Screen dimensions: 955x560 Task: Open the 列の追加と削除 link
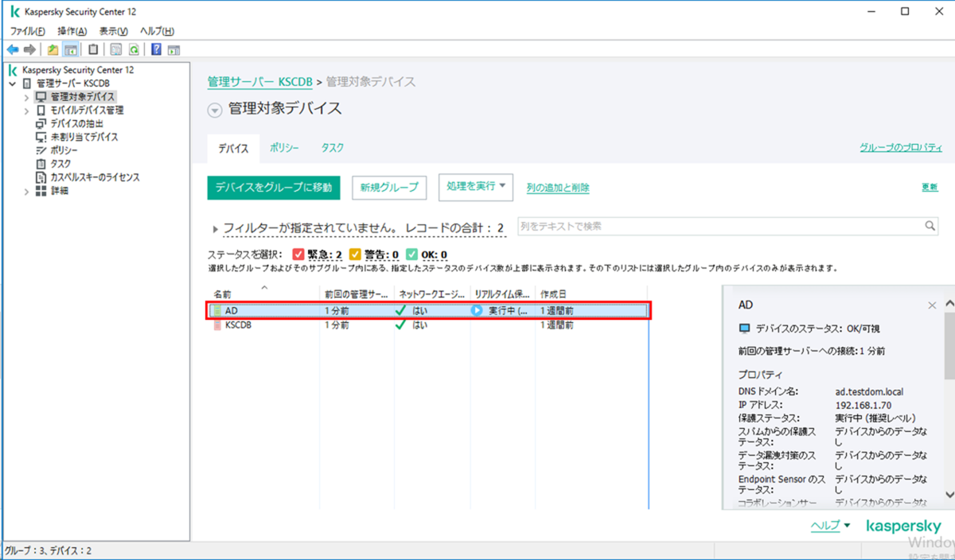(x=558, y=188)
